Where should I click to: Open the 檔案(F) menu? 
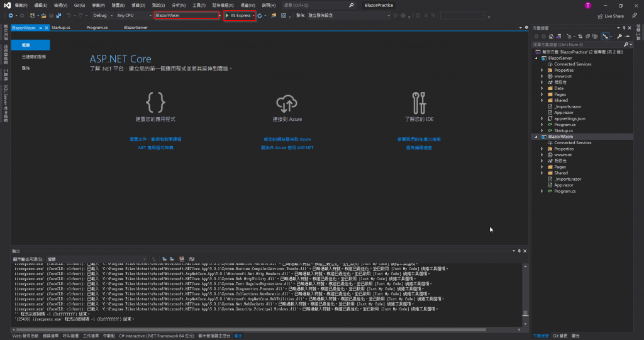(21, 5)
